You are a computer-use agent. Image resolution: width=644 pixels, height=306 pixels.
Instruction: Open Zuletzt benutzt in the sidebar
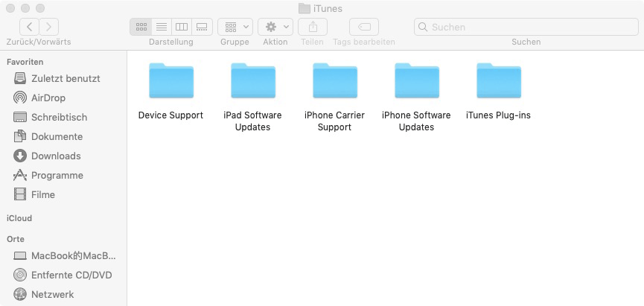click(64, 78)
